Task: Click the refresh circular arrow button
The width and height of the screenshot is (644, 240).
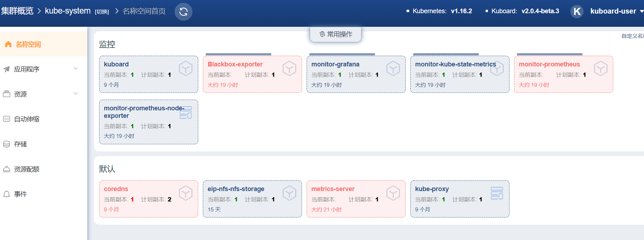Action: point(184,12)
